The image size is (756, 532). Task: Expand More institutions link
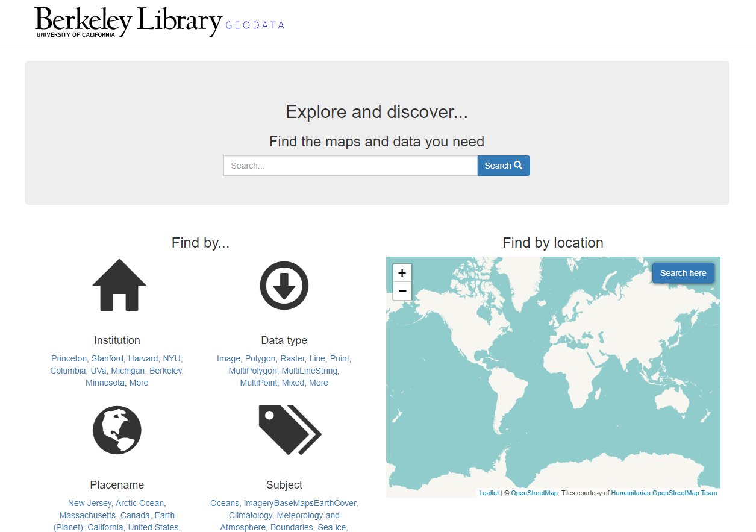pos(139,383)
